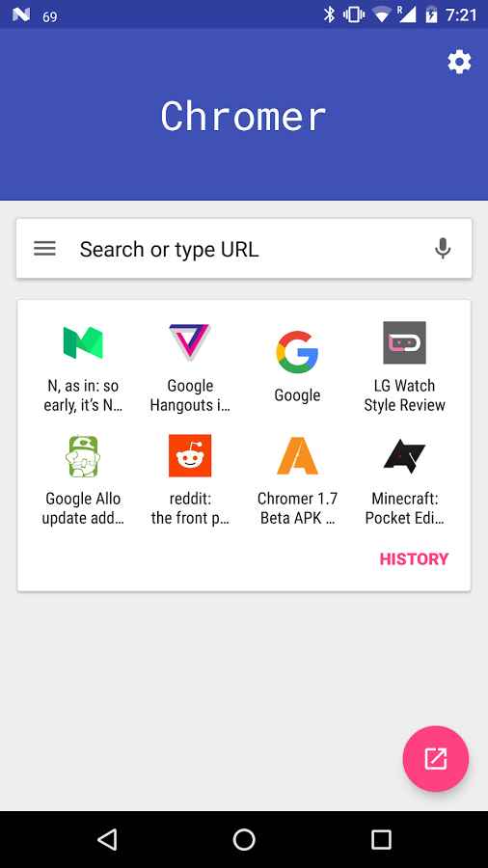
Task: View full browsing HISTORY
Action: (414, 559)
